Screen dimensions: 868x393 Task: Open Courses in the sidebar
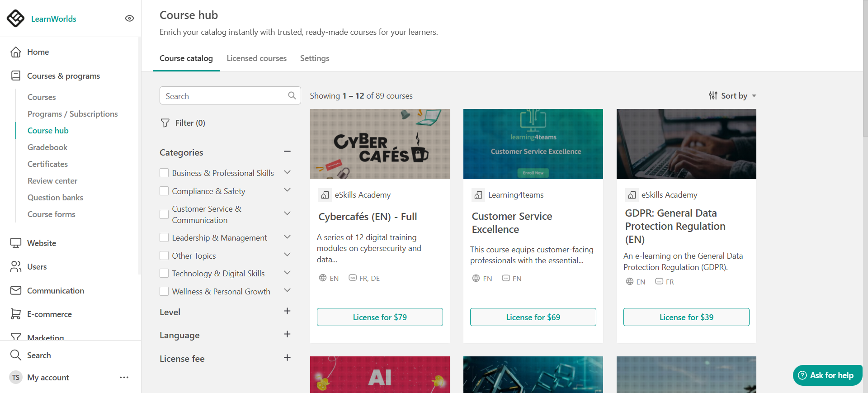(42, 97)
